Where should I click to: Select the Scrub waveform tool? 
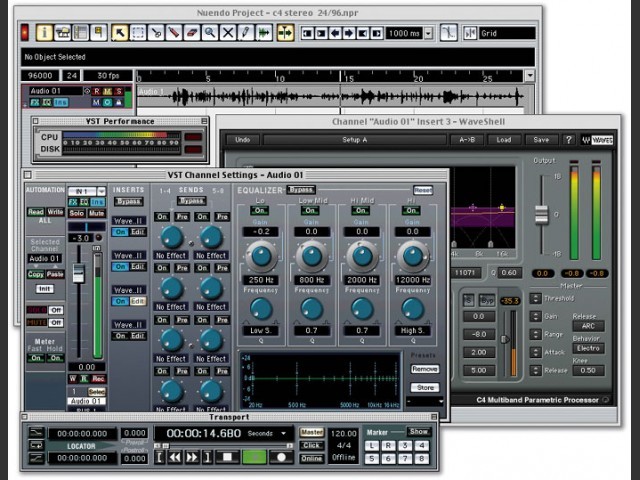click(264, 33)
